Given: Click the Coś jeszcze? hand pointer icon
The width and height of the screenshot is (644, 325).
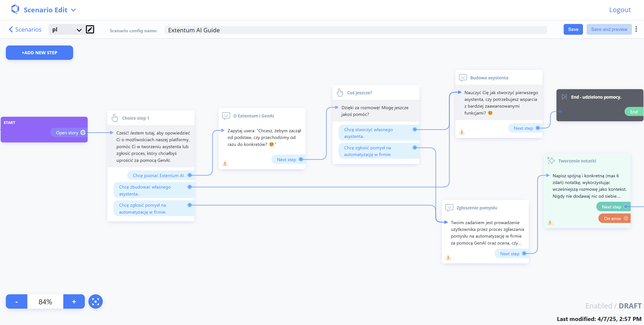Looking at the screenshot, I should tap(340, 93).
